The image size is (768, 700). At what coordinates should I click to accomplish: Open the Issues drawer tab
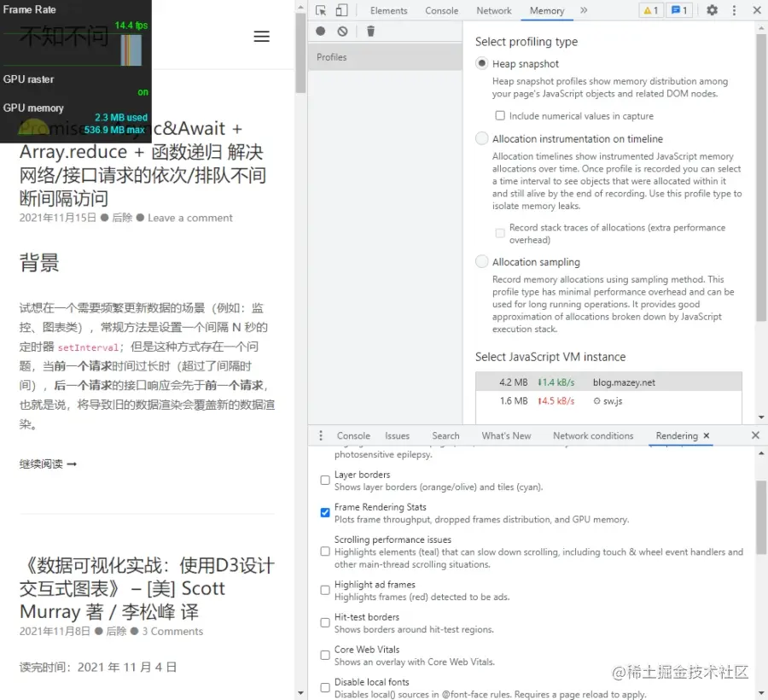click(x=397, y=435)
